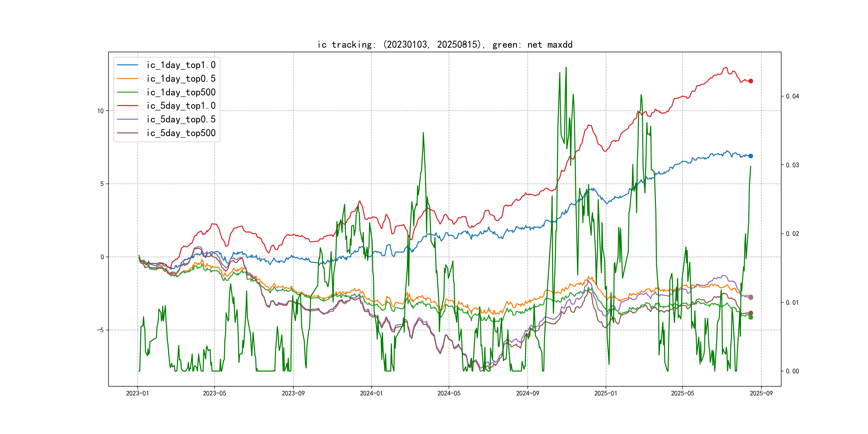Click the right y-axis label 0.04

tap(792, 96)
